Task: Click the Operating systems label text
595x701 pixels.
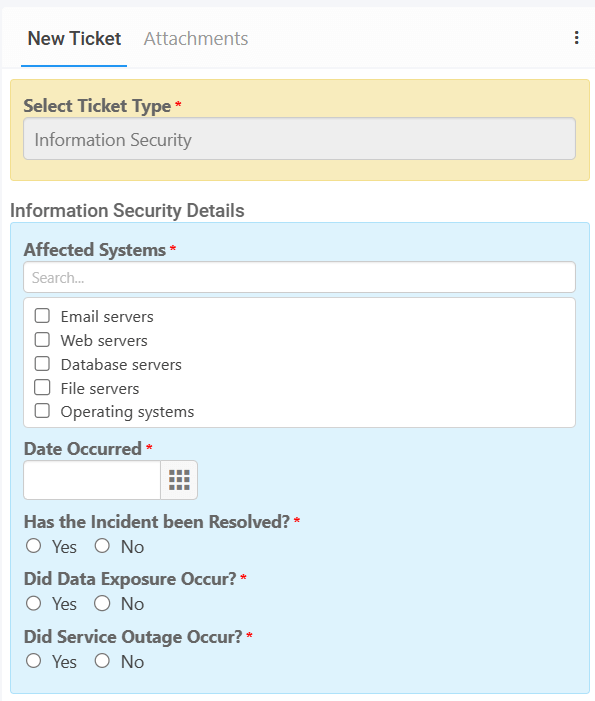Action: [x=127, y=412]
